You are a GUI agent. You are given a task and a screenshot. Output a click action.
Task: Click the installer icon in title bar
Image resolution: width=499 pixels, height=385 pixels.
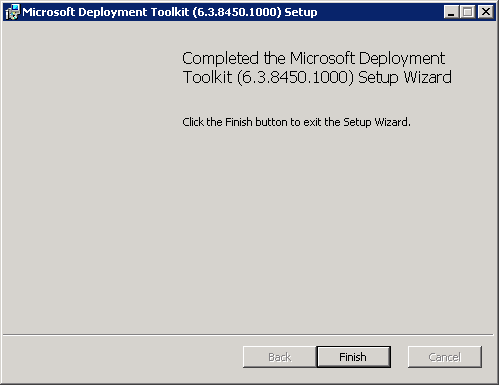point(13,12)
